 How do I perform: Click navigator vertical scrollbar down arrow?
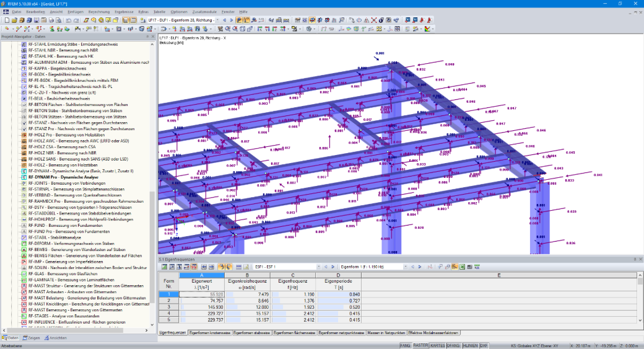(x=152, y=325)
